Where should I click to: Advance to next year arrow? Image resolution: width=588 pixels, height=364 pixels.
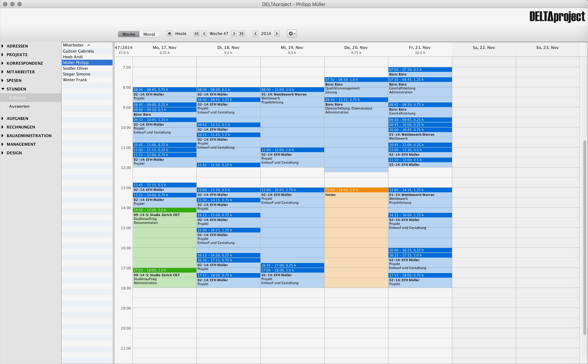tap(277, 34)
